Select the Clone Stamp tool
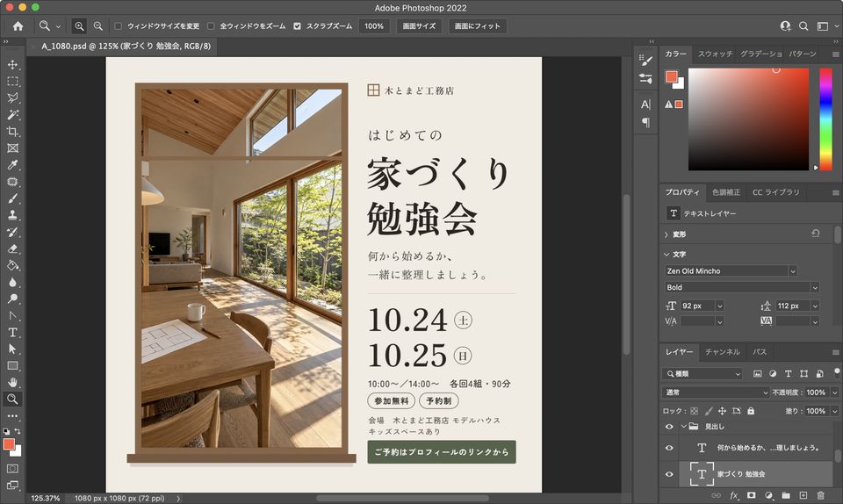843x504 pixels. coord(12,215)
